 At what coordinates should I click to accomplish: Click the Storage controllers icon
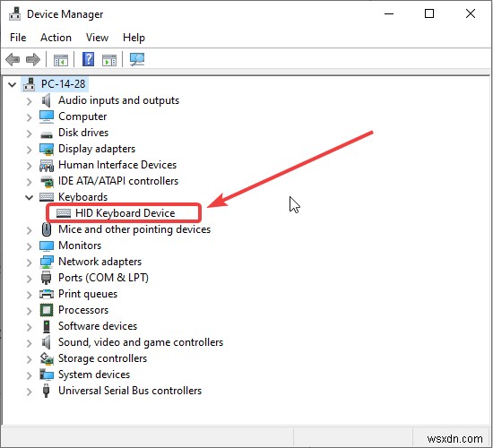click(x=47, y=358)
